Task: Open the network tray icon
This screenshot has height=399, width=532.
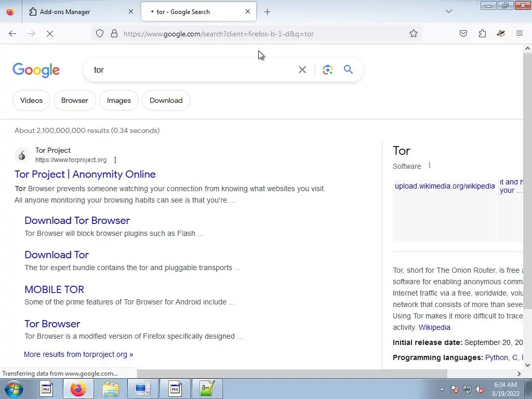Action: [x=467, y=389]
